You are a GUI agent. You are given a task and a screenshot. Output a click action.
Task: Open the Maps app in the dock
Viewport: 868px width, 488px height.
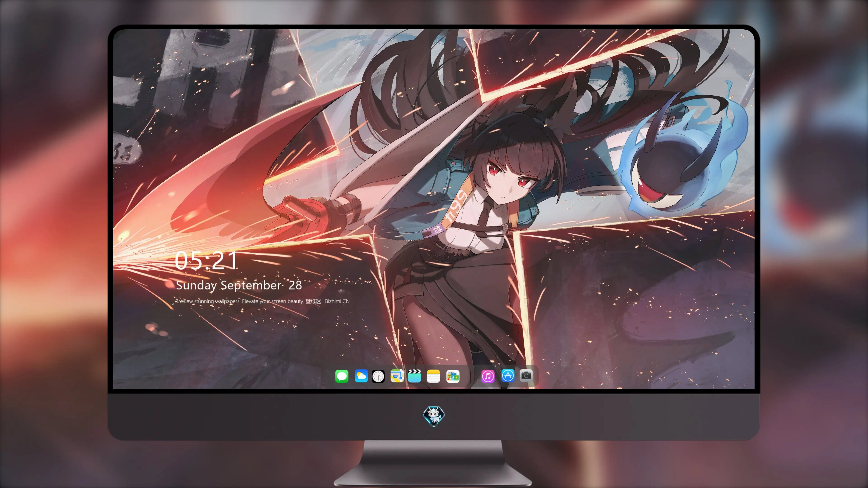pyautogui.click(x=397, y=376)
